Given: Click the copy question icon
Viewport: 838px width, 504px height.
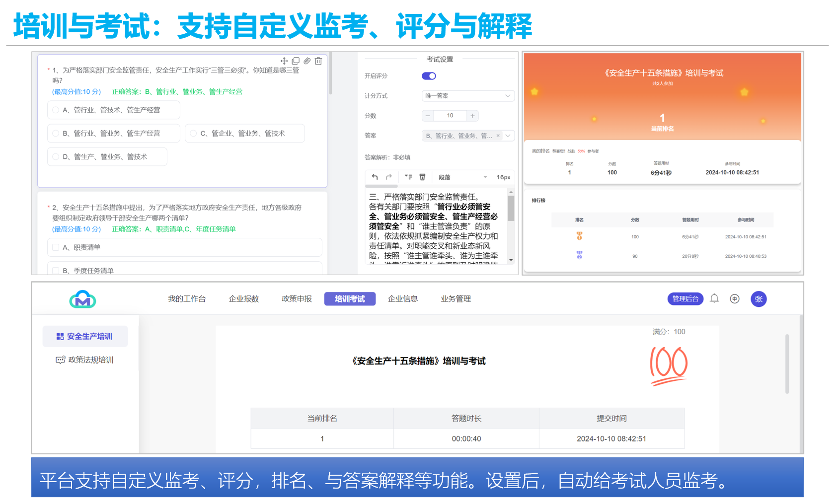Looking at the screenshot, I should pos(296,61).
